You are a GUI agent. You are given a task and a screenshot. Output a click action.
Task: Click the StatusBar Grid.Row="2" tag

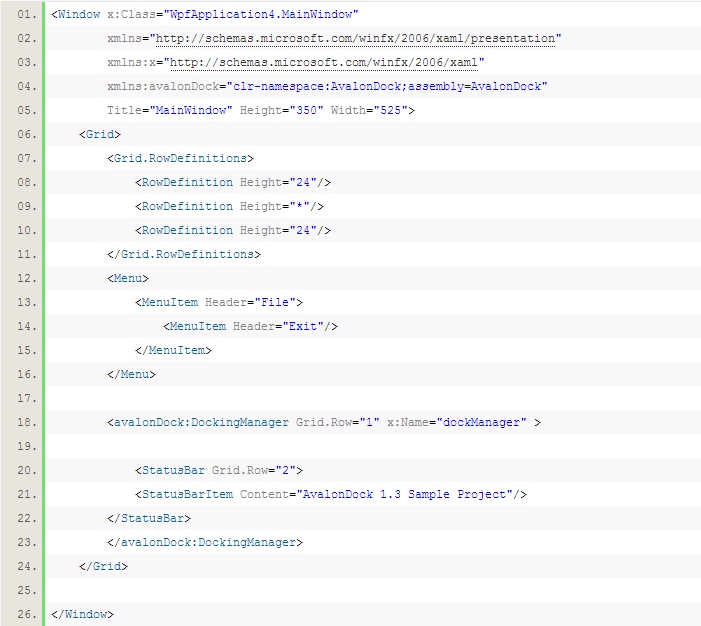pos(218,470)
